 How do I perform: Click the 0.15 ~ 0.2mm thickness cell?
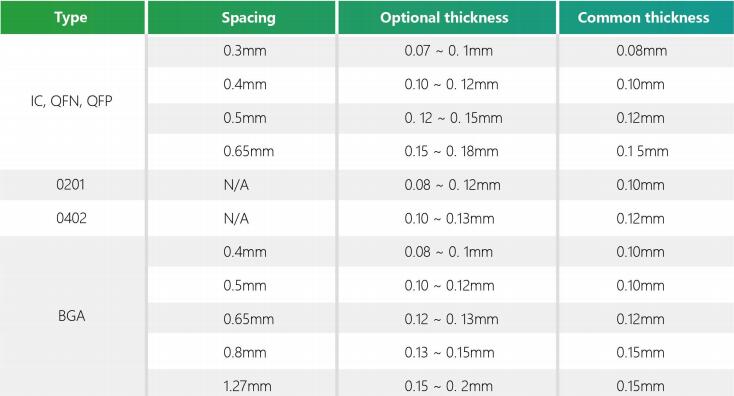pos(447,386)
